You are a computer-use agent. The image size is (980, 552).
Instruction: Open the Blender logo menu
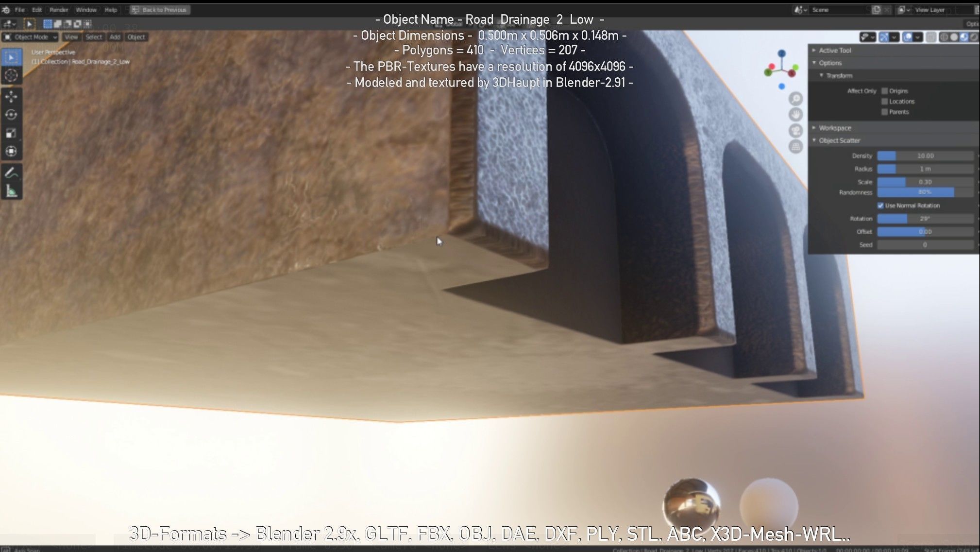pyautogui.click(x=6, y=10)
